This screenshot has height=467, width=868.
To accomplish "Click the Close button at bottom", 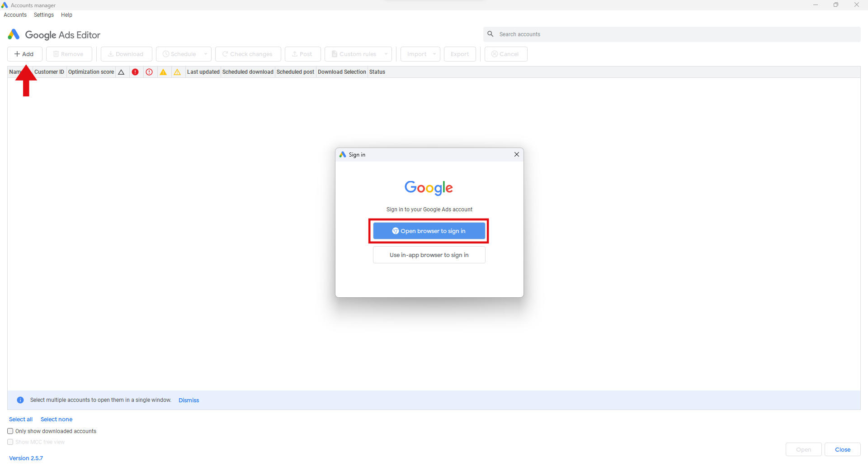I will click(x=843, y=449).
